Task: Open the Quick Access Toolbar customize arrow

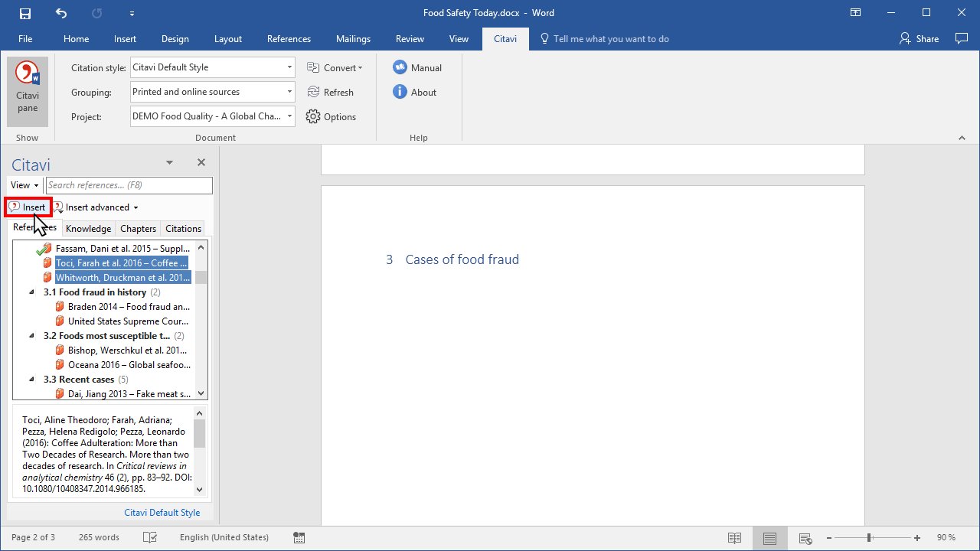Action: (132, 13)
